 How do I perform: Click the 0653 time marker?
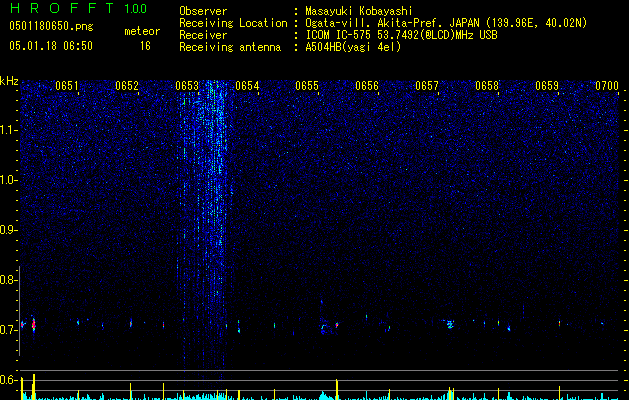pyautogui.click(x=187, y=86)
